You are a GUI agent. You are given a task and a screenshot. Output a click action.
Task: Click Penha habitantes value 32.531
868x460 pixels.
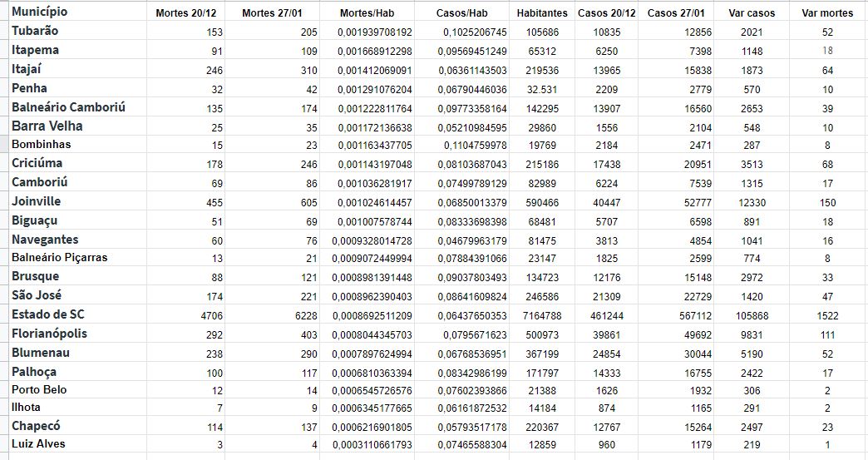click(542, 90)
